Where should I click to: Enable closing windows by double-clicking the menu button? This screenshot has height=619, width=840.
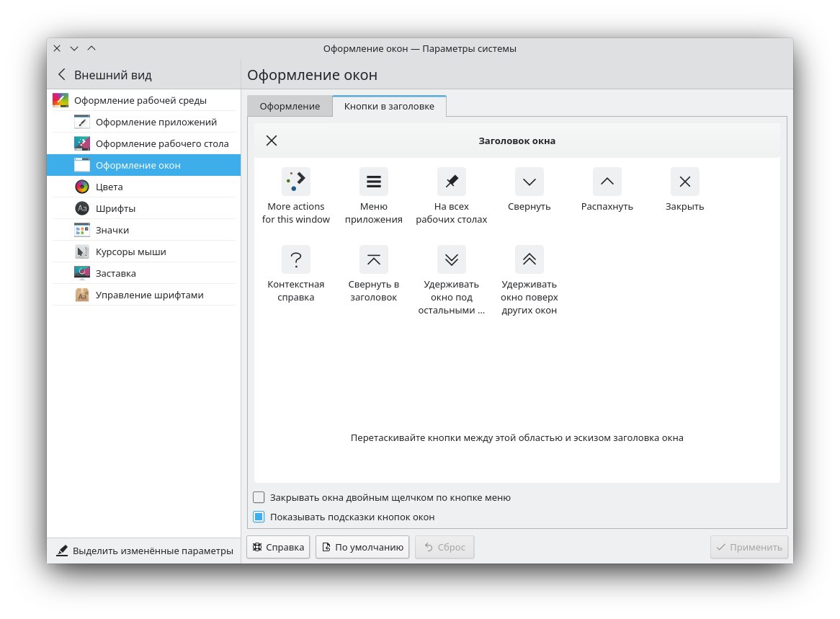click(259, 497)
